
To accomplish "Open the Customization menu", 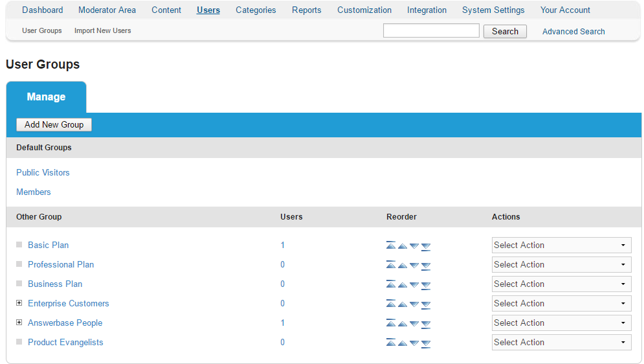I will pyautogui.click(x=364, y=10).
